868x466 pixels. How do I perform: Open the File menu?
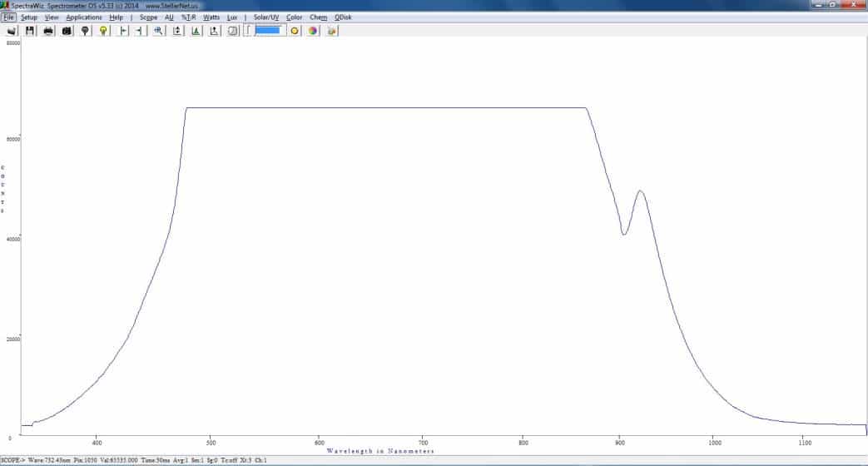coord(8,17)
